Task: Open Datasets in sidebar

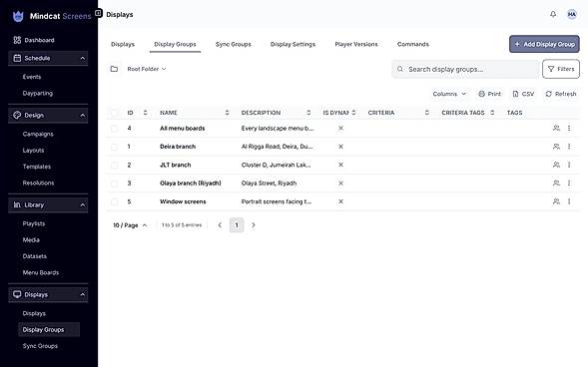Action: (35, 256)
